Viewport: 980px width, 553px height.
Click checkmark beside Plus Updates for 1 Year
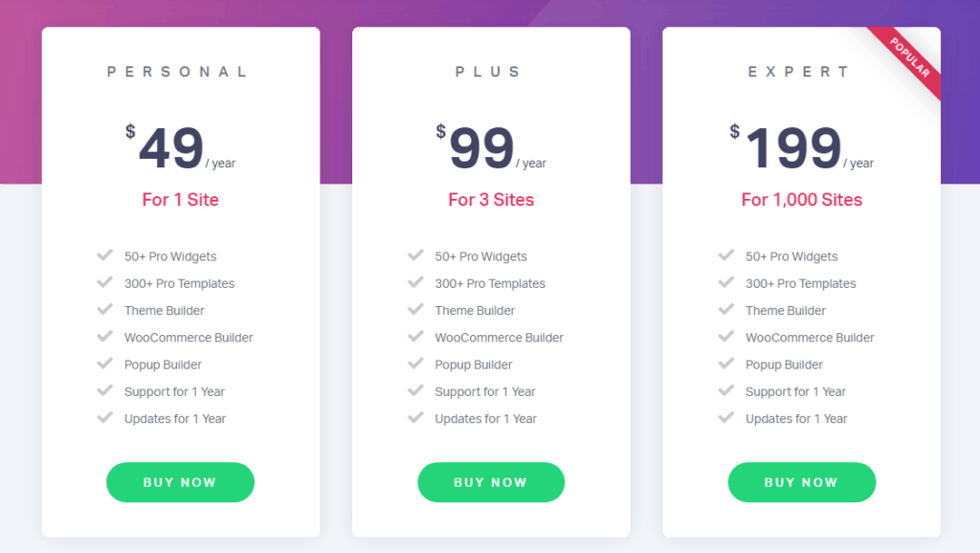(415, 417)
